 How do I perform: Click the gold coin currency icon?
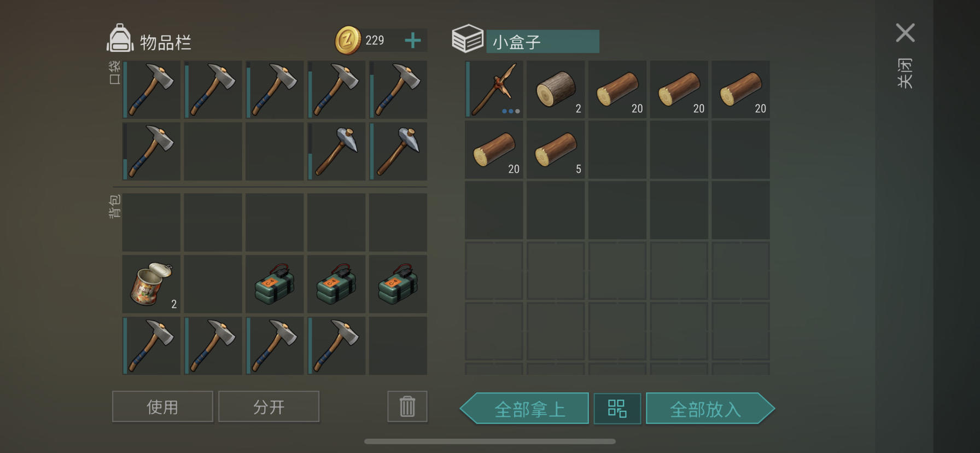[348, 40]
